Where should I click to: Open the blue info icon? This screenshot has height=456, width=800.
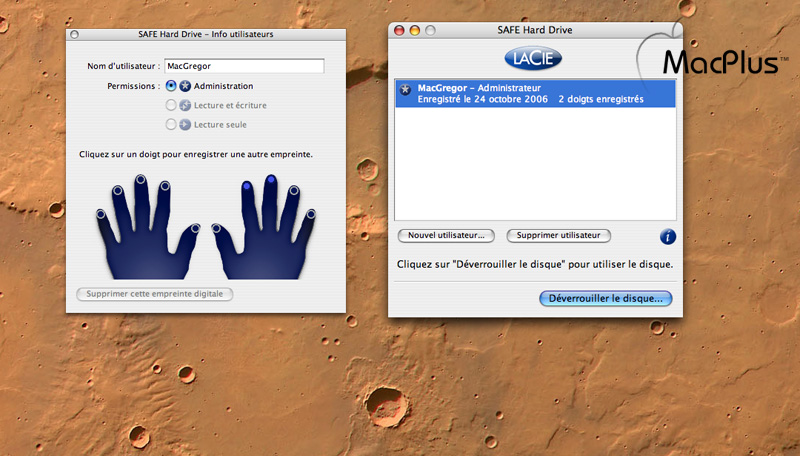tap(667, 237)
